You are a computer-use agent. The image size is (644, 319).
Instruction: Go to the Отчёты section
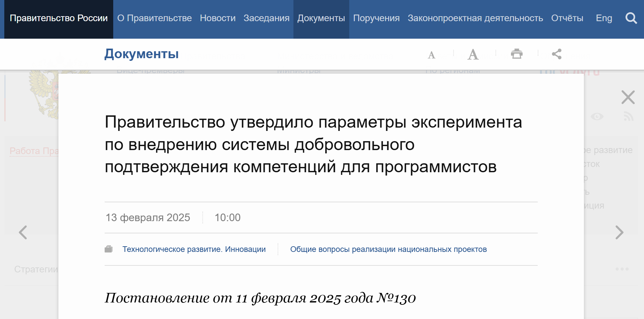(567, 18)
